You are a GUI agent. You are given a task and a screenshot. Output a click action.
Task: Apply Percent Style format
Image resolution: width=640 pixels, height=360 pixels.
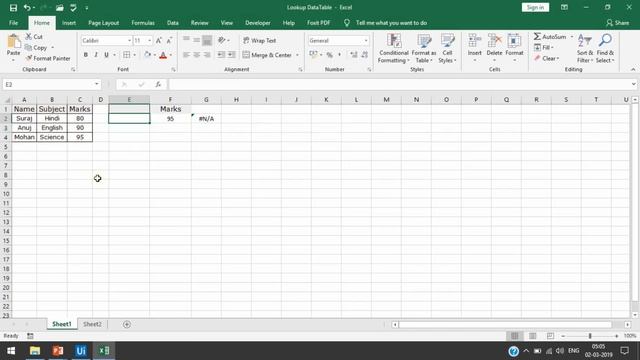coord(329,55)
